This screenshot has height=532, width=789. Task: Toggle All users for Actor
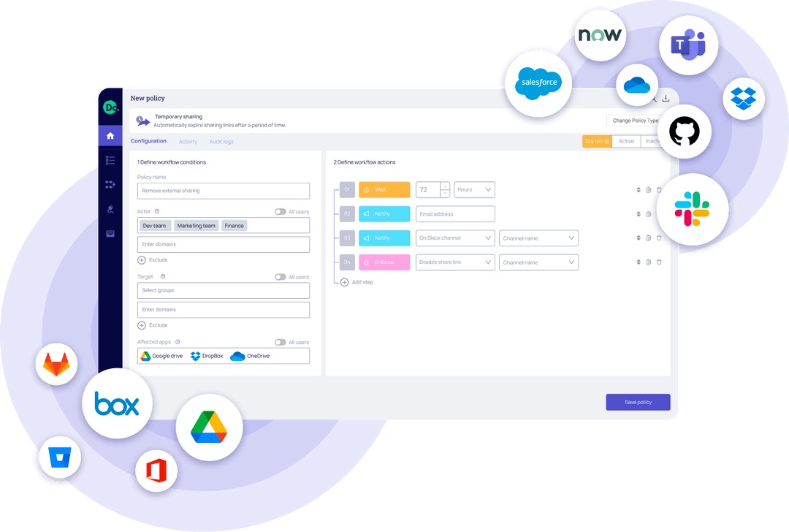coord(280,212)
